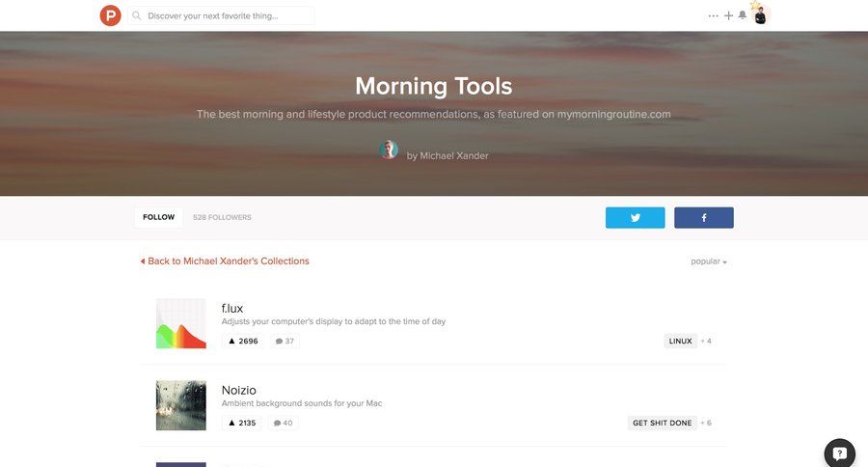
Task: Click the plus icon to submit a product
Action: pos(728,15)
